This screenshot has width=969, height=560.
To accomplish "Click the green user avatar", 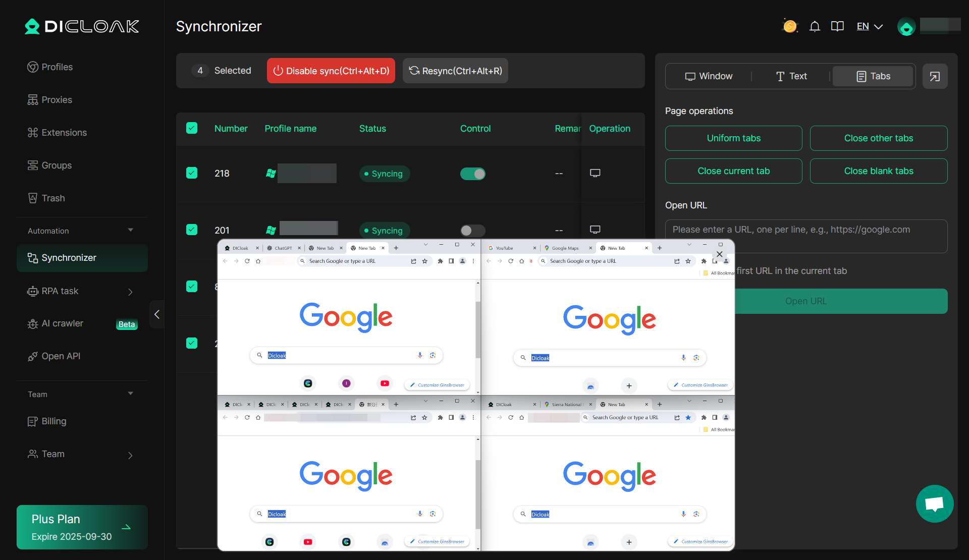I will click(x=906, y=27).
